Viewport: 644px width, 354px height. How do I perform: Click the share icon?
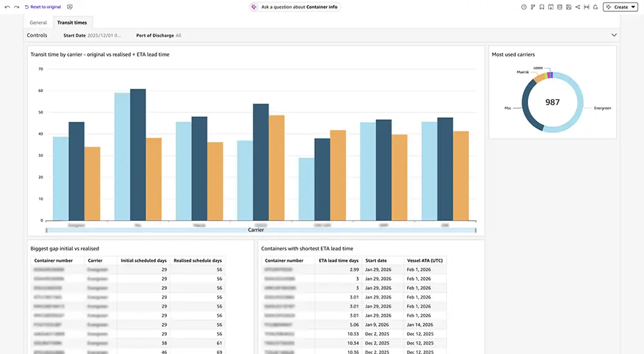(x=578, y=7)
